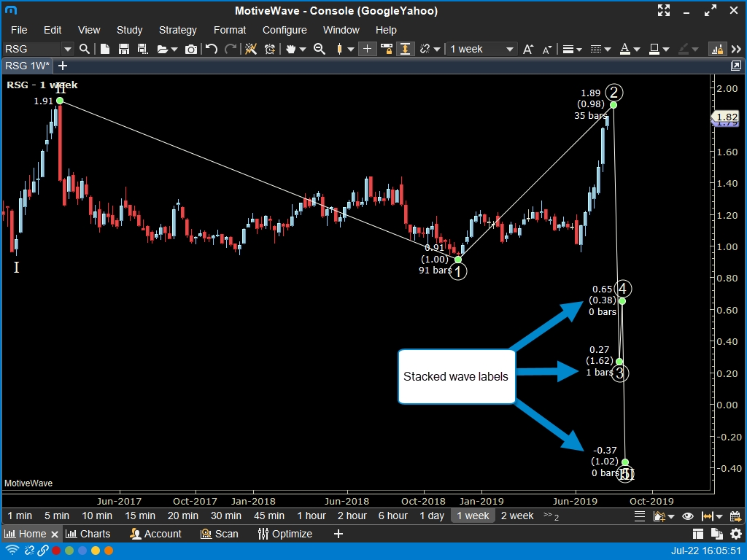Click the undo arrow icon
Screen dimensions: 747x560
tap(211, 49)
